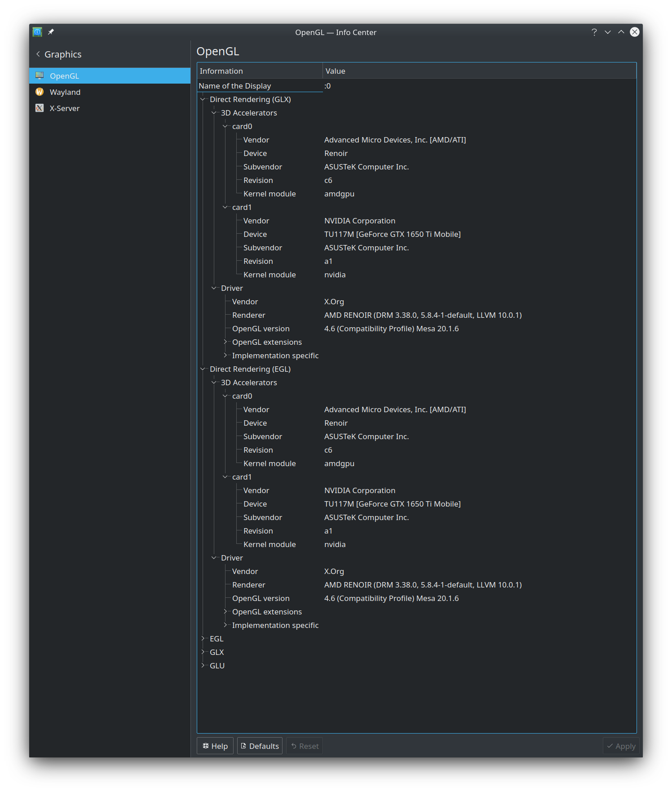
Task: Expand the GLX tree node
Action: [203, 652]
